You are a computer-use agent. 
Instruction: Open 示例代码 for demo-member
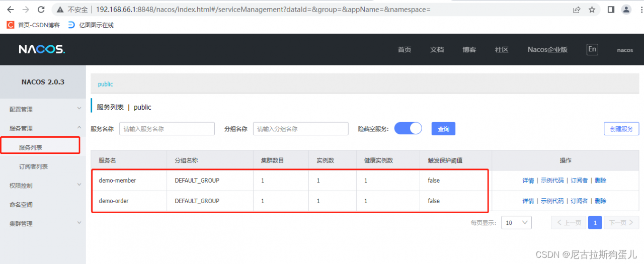[552, 181]
